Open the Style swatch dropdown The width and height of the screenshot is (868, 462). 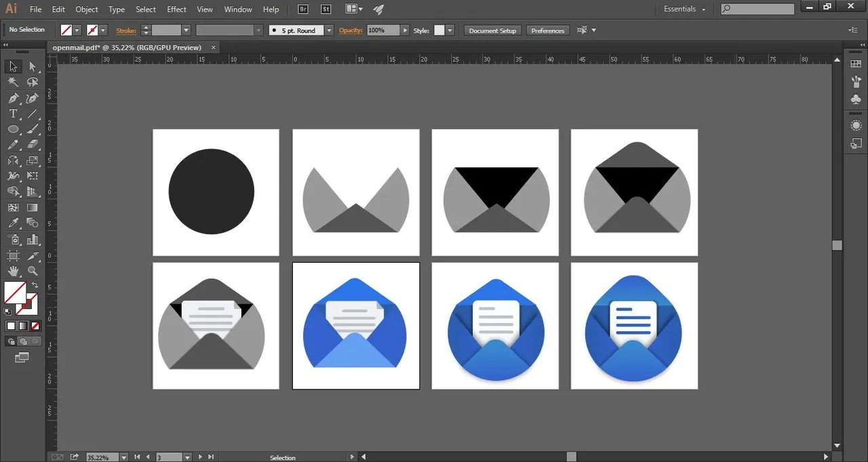click(449, 30)
